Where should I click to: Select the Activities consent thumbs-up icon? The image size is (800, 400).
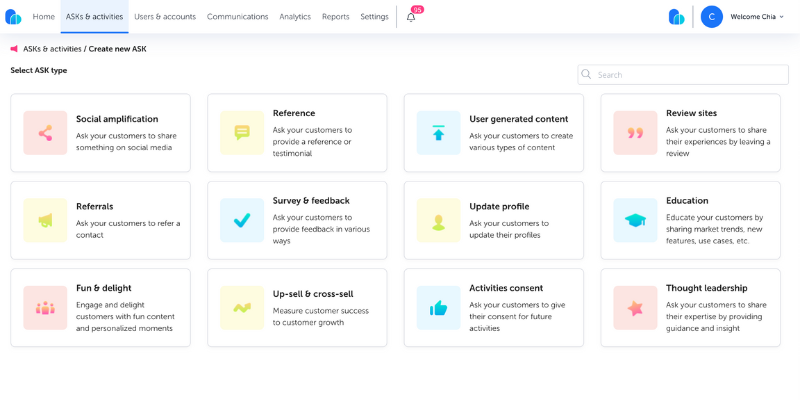438,308
